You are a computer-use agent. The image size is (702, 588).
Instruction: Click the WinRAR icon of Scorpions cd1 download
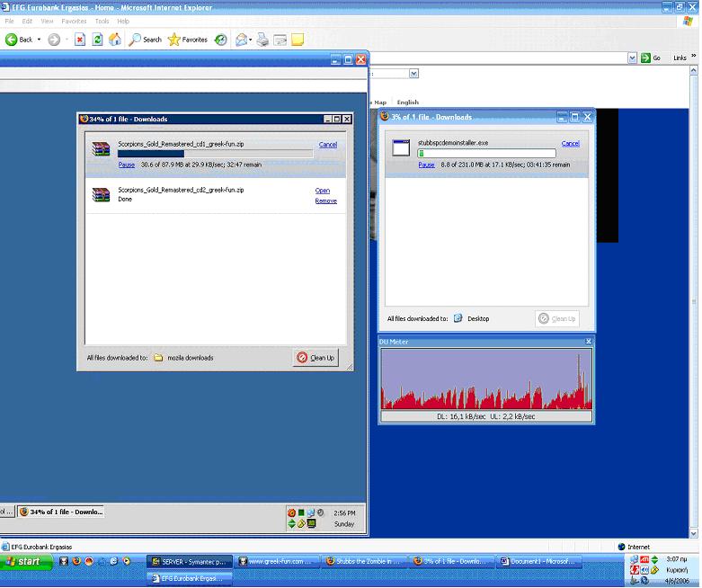click(x=101, y=148)
